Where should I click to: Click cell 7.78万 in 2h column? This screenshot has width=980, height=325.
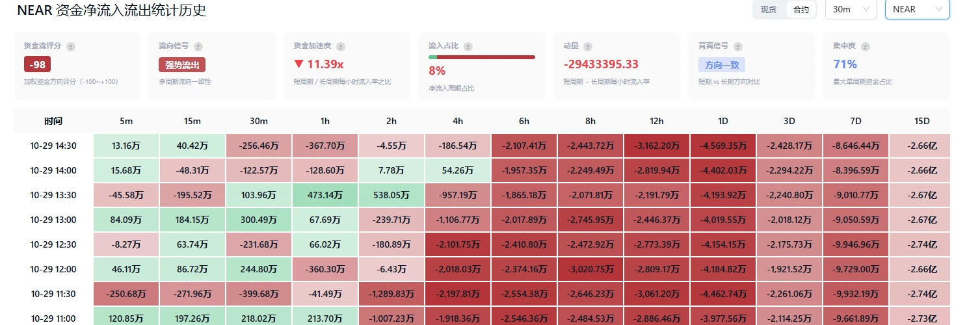point(392,170)
